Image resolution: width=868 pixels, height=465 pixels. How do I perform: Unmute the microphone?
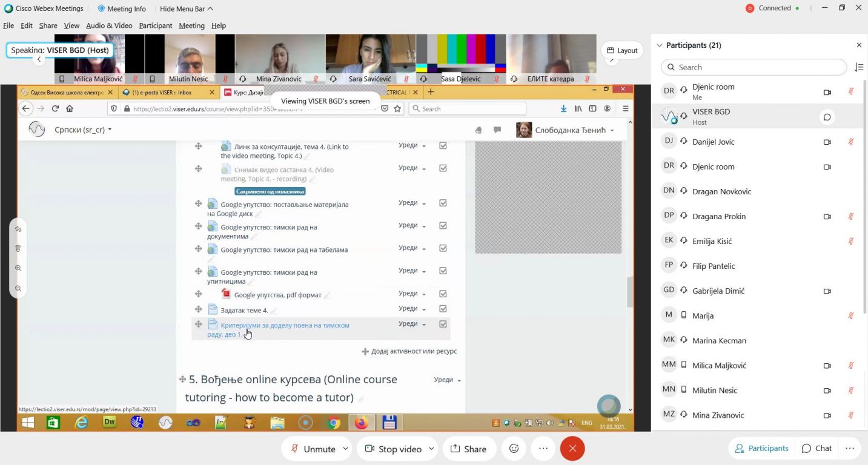coord(313,449)
